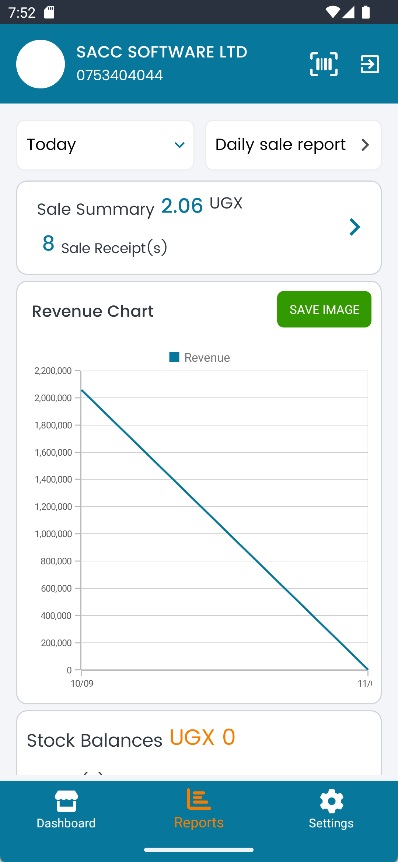Tap the cellular signal icon

pos(348,12)
